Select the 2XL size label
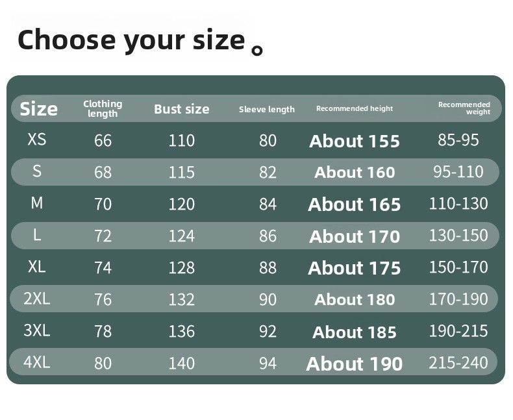This screenshot has width=513, height=420. pos(37,299)
